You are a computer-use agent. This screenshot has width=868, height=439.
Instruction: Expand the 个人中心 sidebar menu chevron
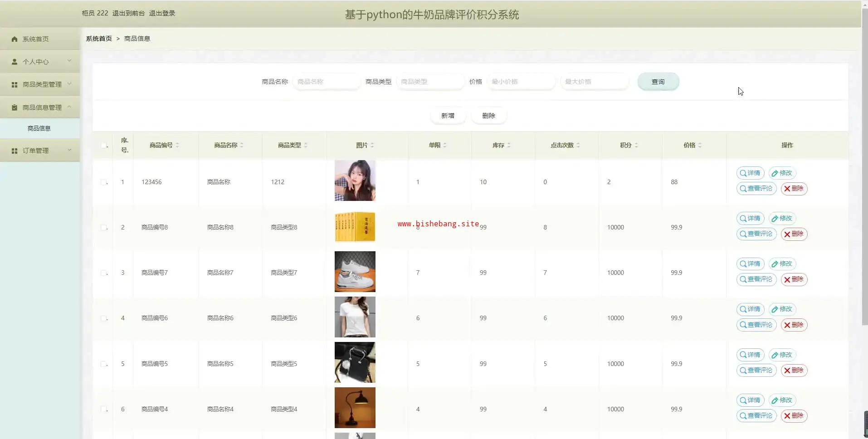(x=69, y=61)
